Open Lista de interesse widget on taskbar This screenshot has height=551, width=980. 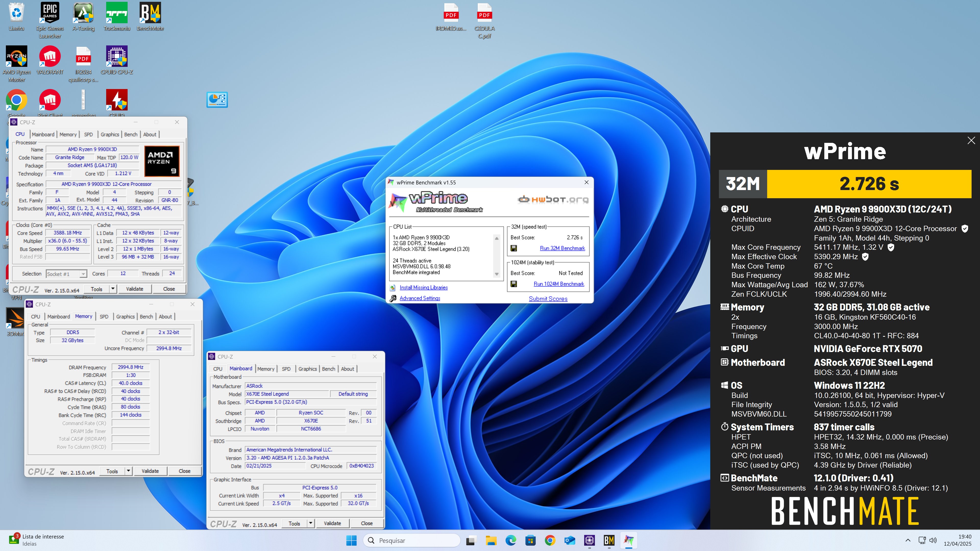point(36,540)
